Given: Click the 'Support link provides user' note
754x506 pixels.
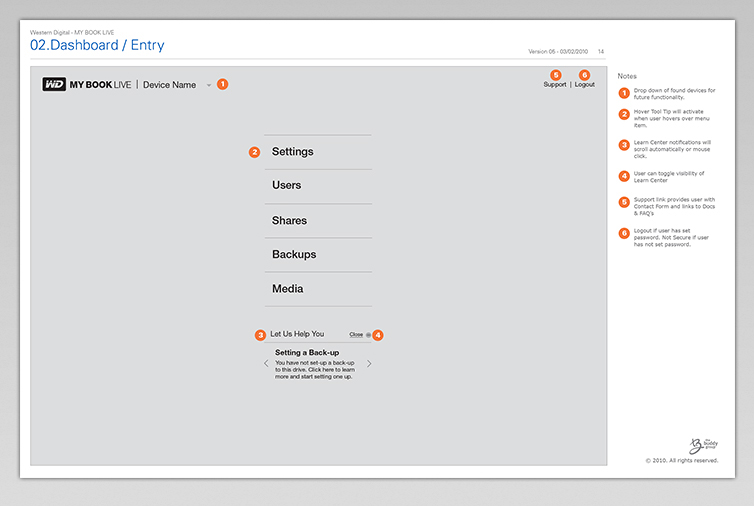Looking at the screenshot, I should point(674,206).
